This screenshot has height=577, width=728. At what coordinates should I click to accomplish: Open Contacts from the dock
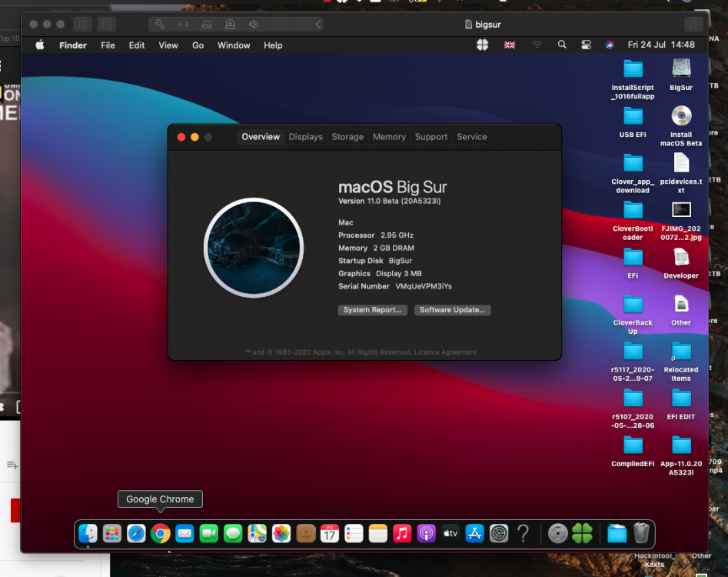(x=305, y=533)
